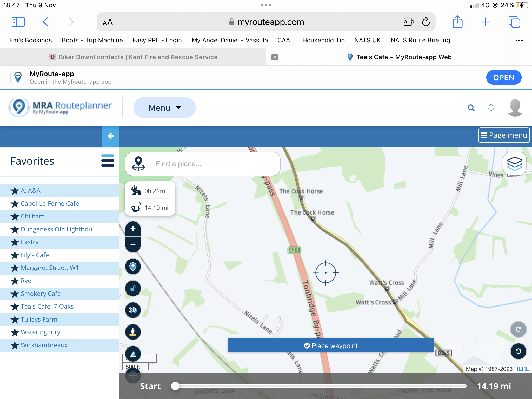Open a new Safari tab
Viewport: 532px width, 399px height.
click(485, 22)
